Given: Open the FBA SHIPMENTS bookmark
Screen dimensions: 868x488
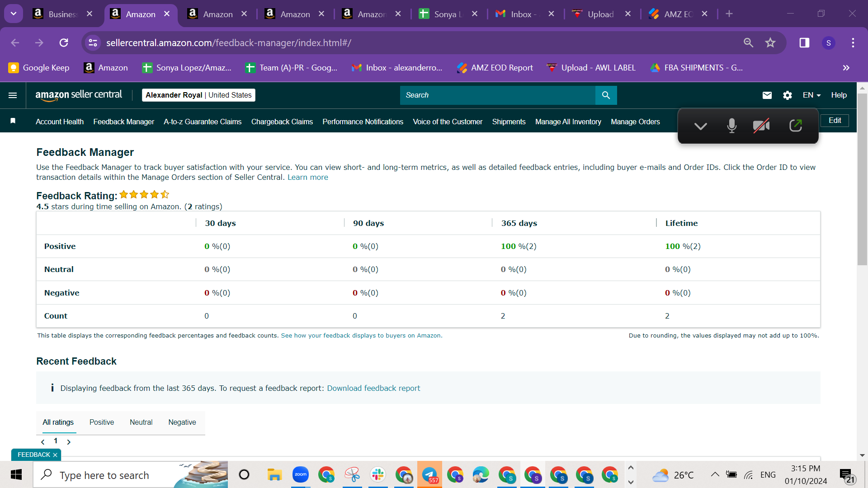Looking at the screenshot, I should pos(697,68).
